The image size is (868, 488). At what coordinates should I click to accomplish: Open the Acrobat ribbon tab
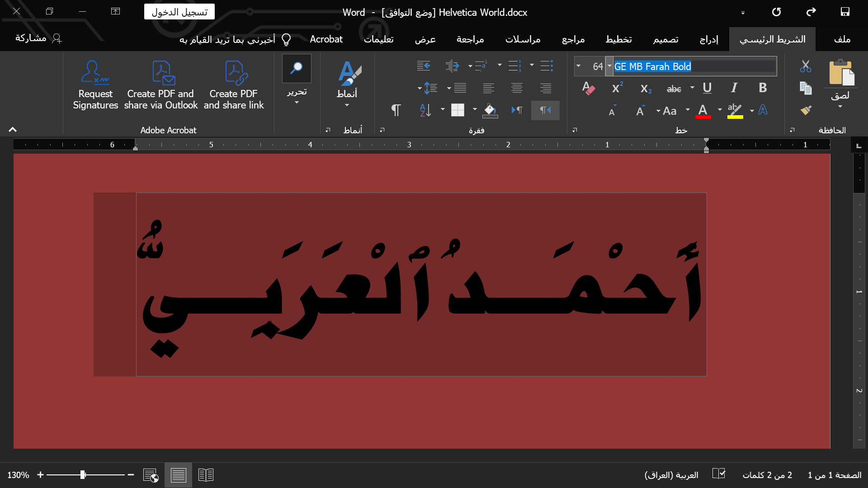tap(326, 39)
